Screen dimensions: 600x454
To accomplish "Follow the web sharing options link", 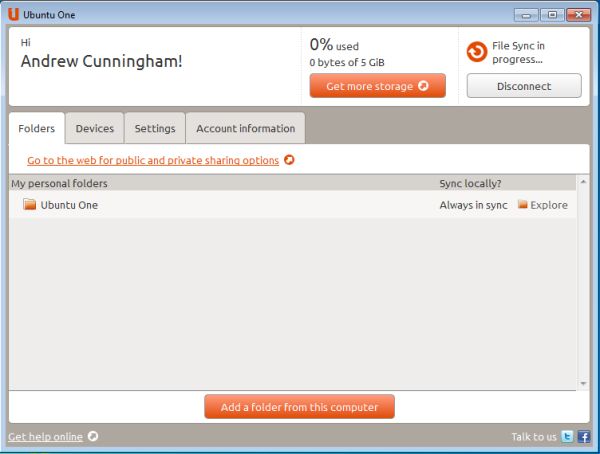I will (153, 160).
